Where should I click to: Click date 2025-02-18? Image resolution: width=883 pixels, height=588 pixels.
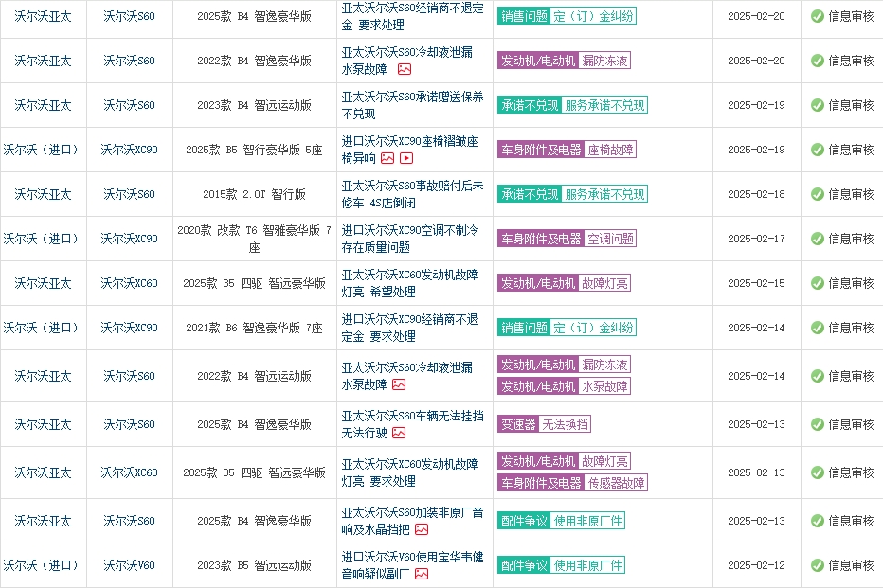(x=756, y=194)
